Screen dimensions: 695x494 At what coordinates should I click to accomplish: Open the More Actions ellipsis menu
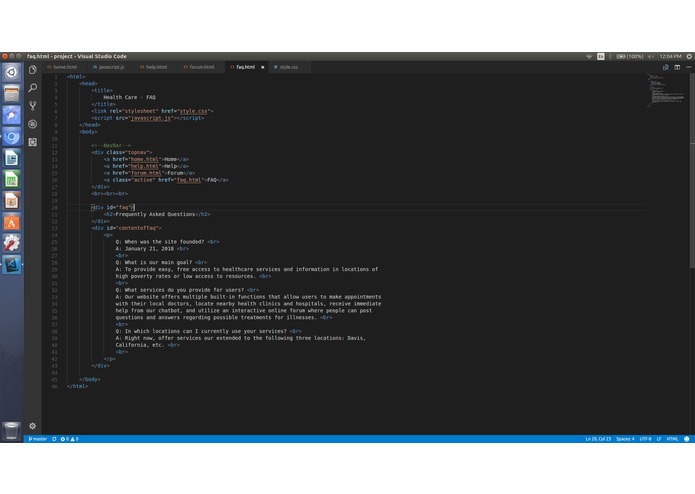point(688,67)
